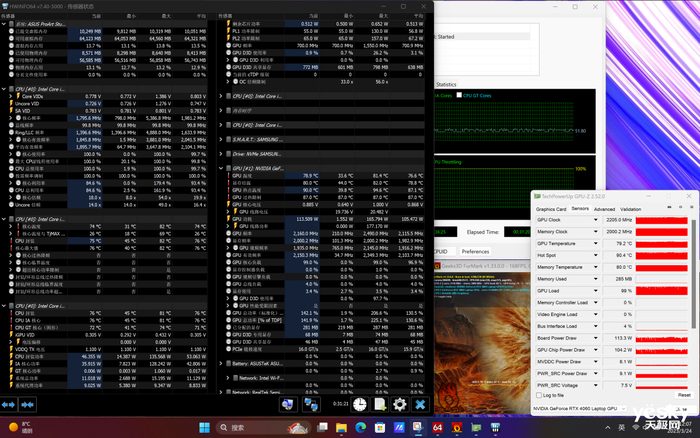Expand the Core VIDs row
This screenshot has height=438, width=700.
pos(11,96)
